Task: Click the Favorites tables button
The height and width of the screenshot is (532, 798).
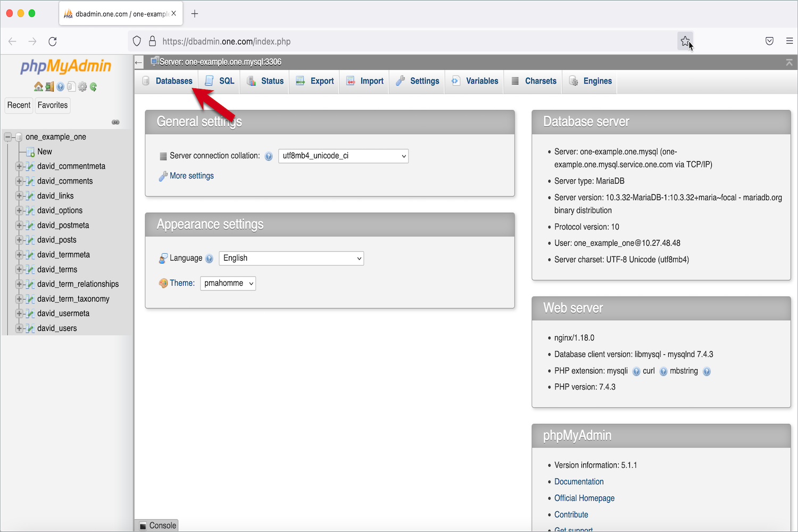Action: coord(53,105)
